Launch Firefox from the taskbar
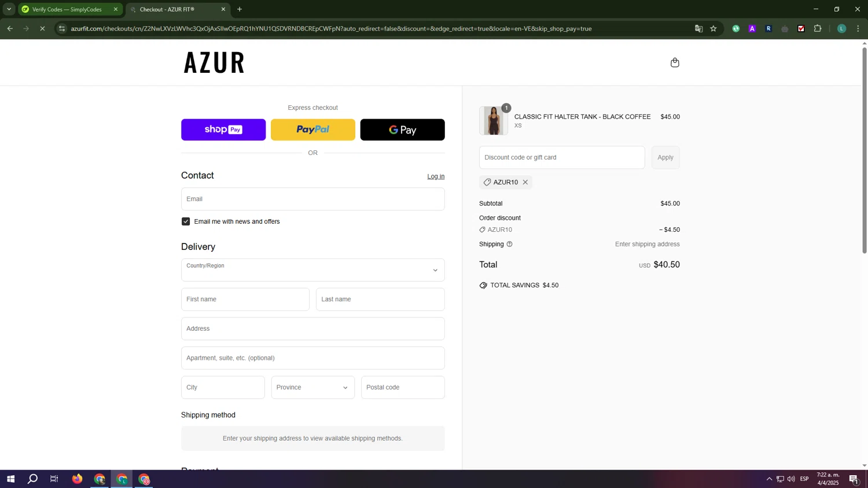The image size is (868, 488). (x=77, y=479)
